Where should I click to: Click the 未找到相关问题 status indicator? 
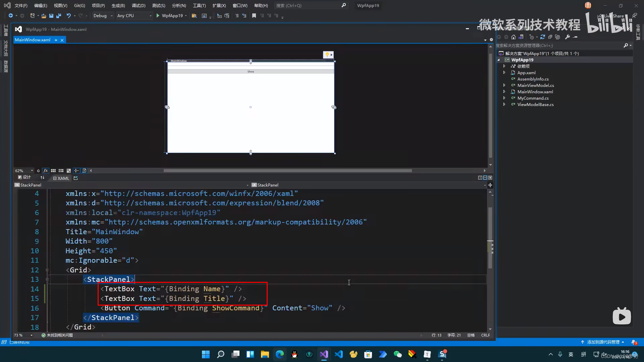(x=57, y=335)
